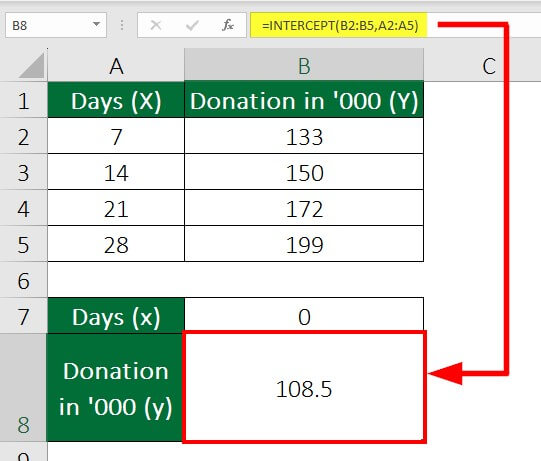The width and height of the screenshot is (541, 461).
Task: Select result cell showing 108.5
Action: pyautogui.click(x=304, y=387)
